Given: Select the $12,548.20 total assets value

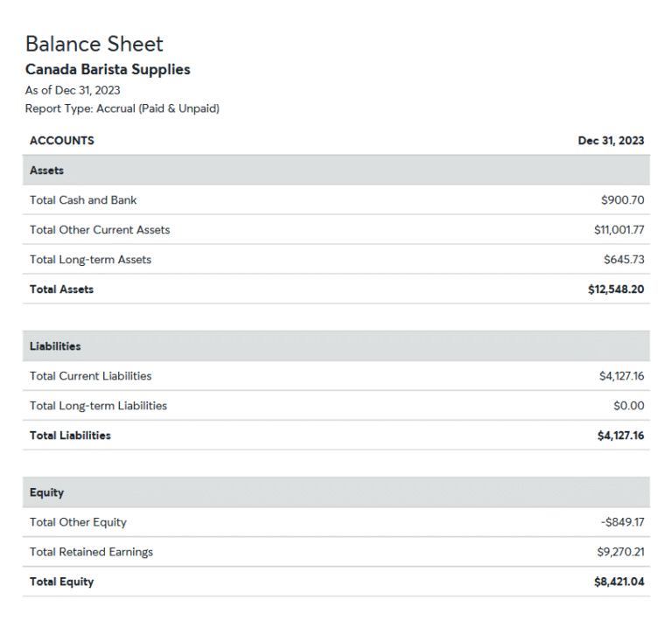Looking at the screenshot, I should click(x=616, y=290).
